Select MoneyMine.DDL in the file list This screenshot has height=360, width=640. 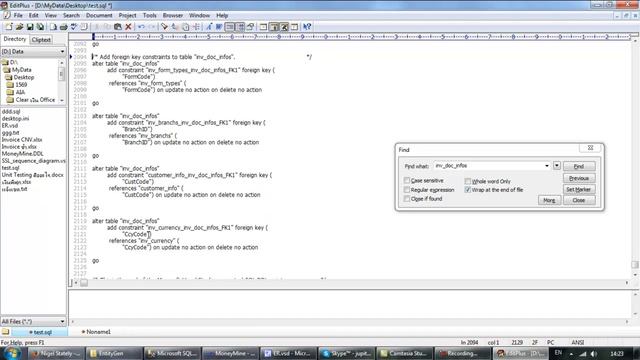click(x=22, y=153)
